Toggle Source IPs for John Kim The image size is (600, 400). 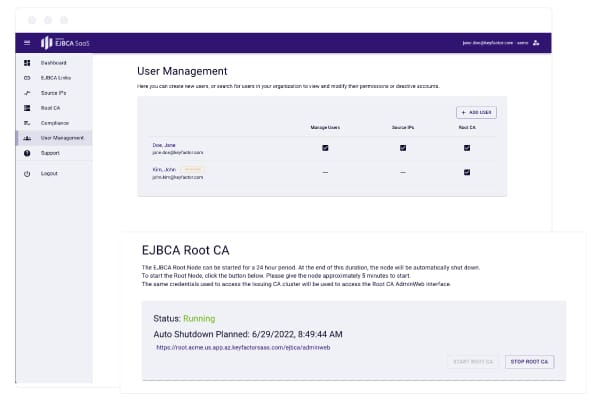tap(403, 173)
